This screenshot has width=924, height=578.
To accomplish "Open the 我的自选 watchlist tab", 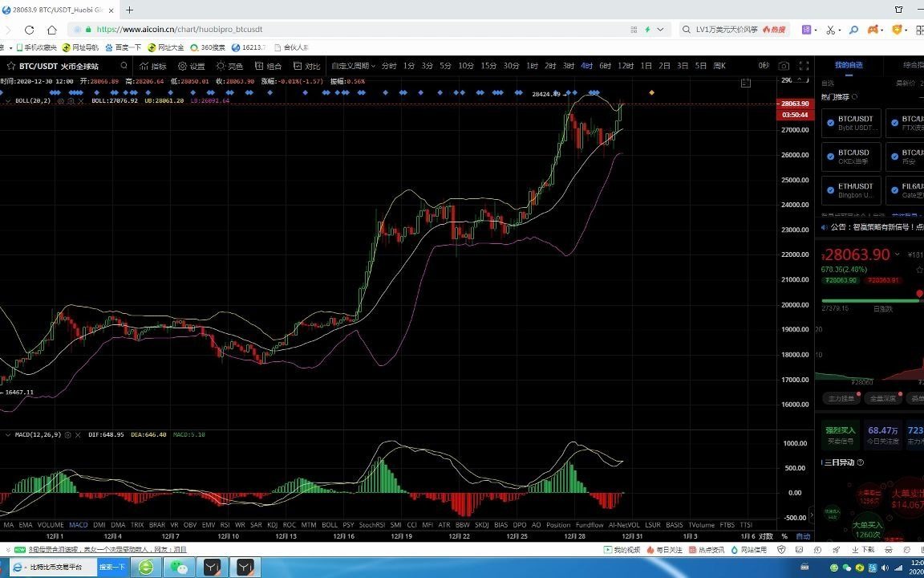I will (x=849, y=66).
